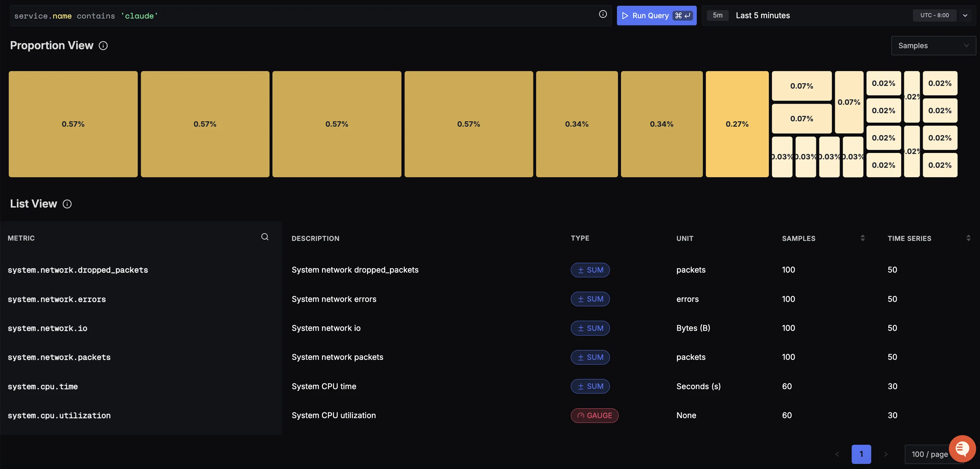Viewport: 980px width, 469px height.
Task: Select the 0.27% treemap tile
Action: tap(737, 124)
